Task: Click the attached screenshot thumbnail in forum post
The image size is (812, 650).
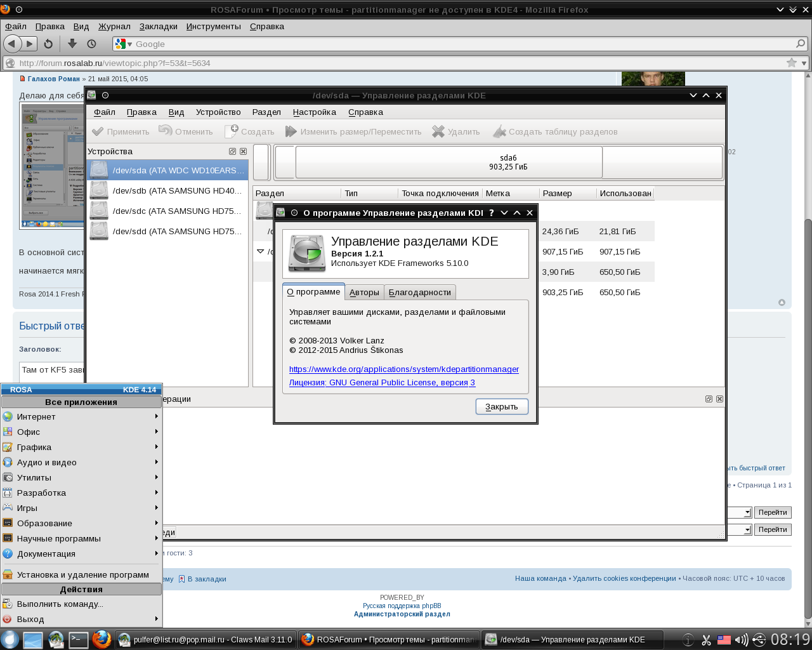Action: point(52,166)
